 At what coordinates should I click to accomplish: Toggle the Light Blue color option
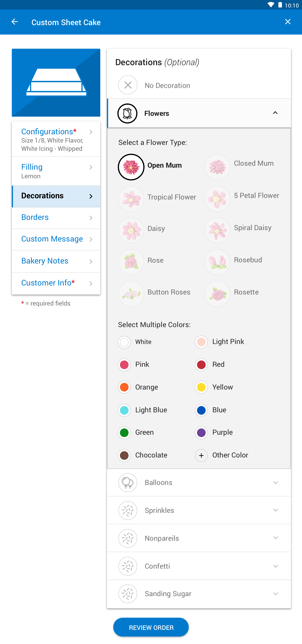tap(124, 410)
